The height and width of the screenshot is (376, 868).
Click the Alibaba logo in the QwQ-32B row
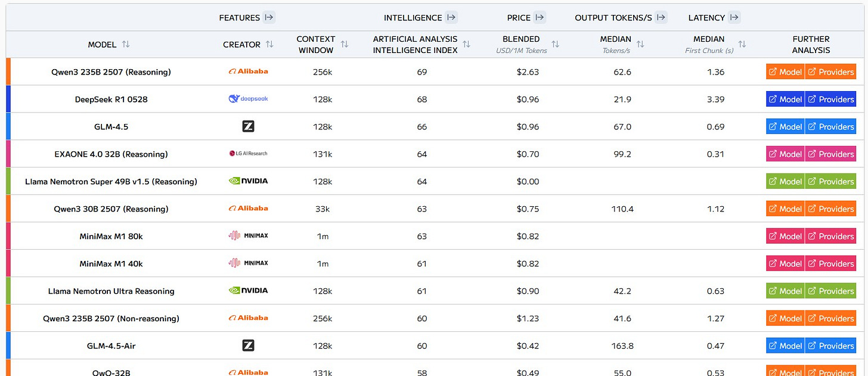pyautogui.click(x=248, y=372)
